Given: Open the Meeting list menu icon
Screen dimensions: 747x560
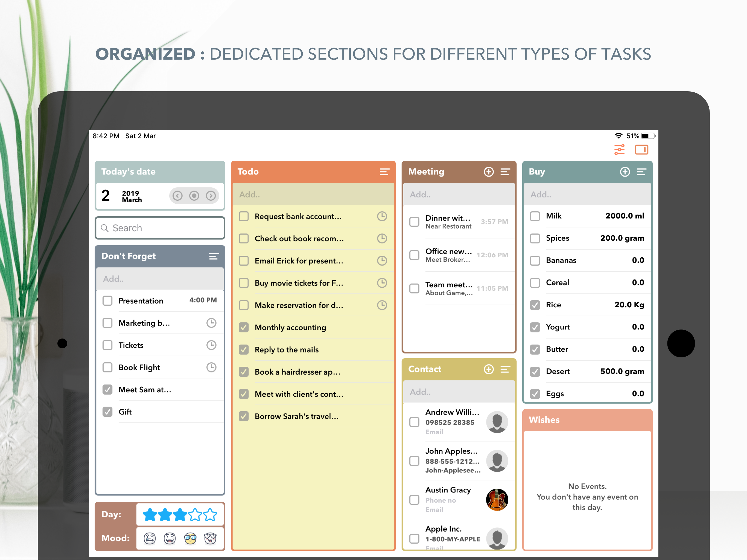Looking at the screenshot, I should coord(505,172).
